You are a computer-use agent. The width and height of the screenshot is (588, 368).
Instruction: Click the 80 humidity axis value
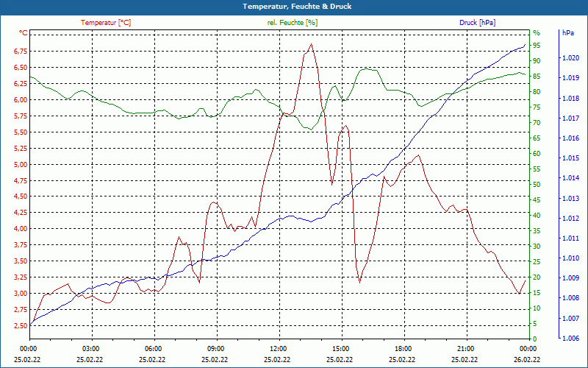pyautogui.click(x=537, y=91)
